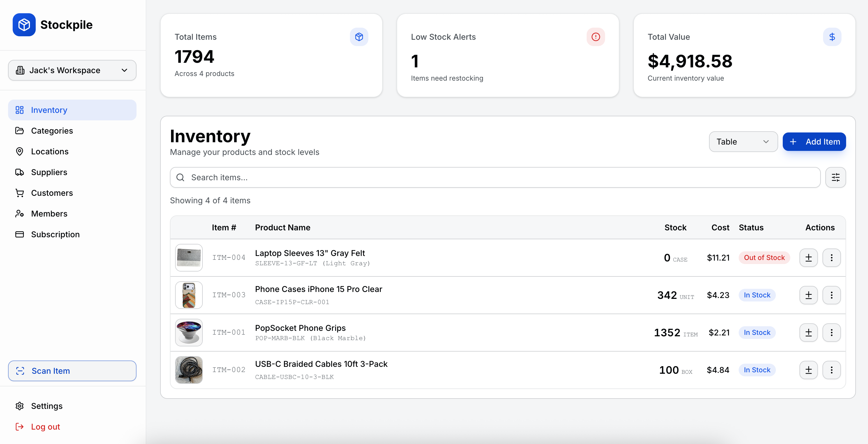
Task: Click the Stockpile cube logo icon
Action: click(x=24, y=24)
